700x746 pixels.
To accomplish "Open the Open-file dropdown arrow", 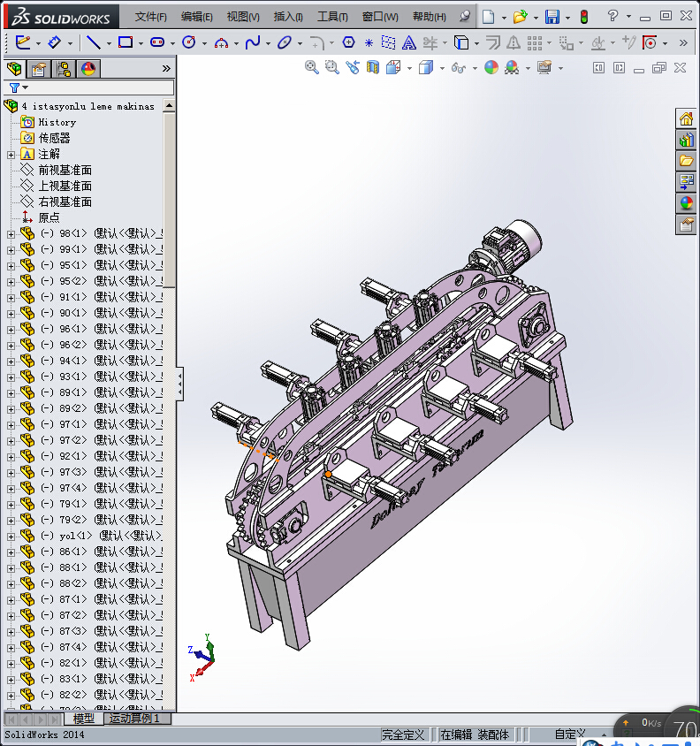I will click(x=536, y=17).
